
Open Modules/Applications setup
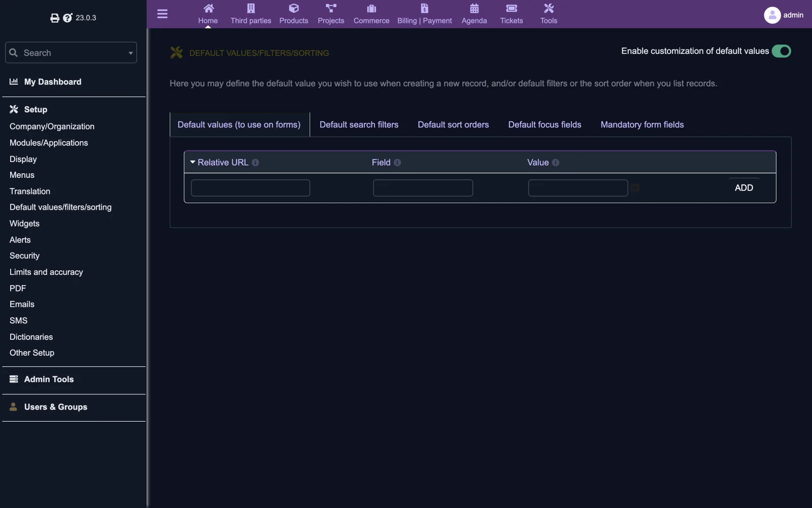49,143
